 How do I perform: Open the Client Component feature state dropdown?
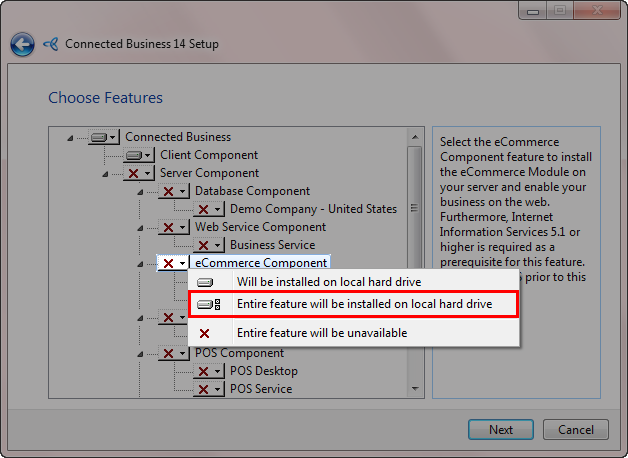point(139,155)
